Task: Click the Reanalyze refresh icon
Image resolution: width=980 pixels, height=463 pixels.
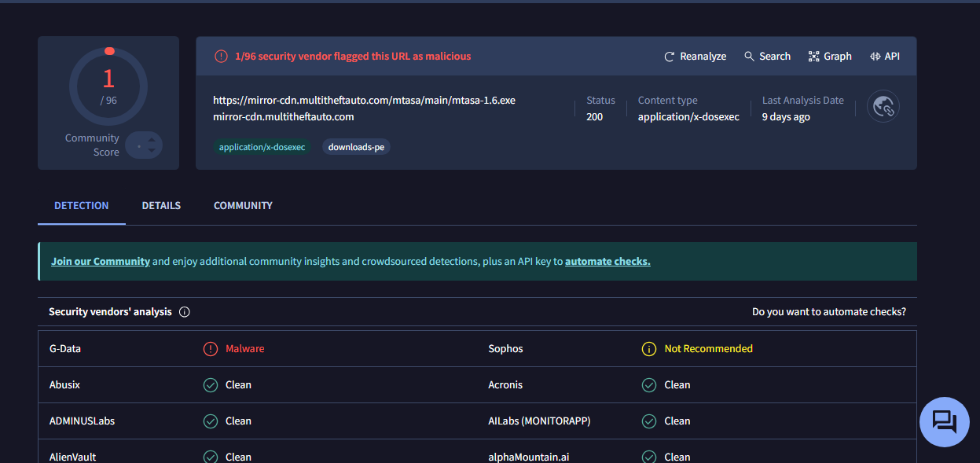Action: (670, 57)
